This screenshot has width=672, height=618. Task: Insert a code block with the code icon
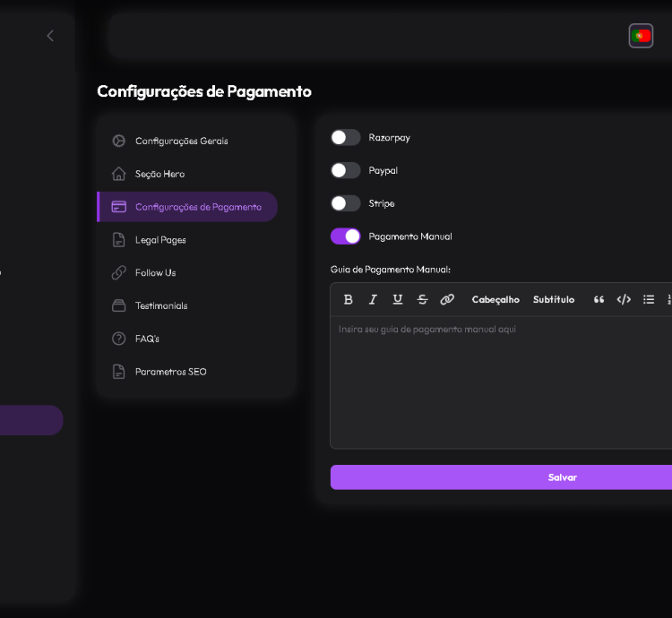click(x=624, y=299)
